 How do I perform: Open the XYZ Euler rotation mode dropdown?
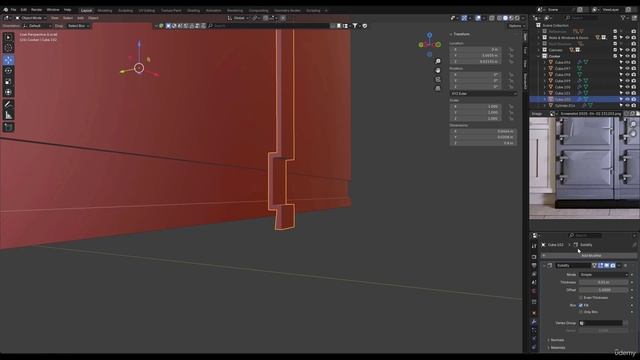tap(483, 93)
